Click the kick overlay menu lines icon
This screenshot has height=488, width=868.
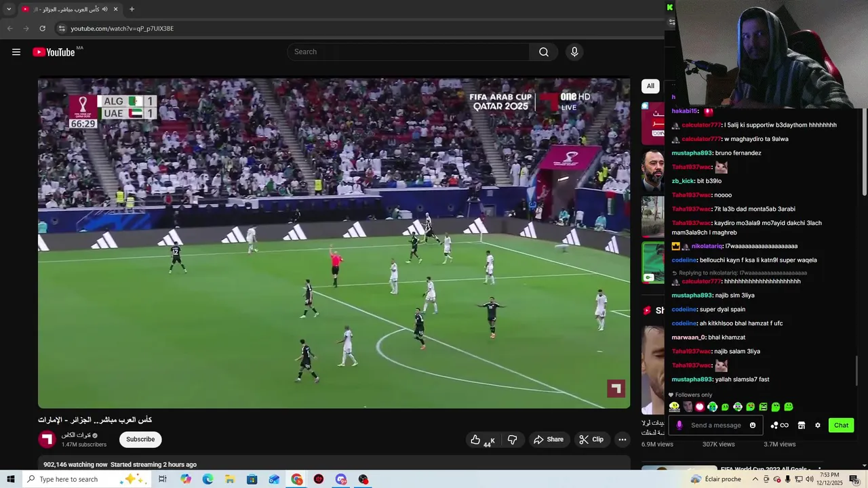click(x=671, y=22)
